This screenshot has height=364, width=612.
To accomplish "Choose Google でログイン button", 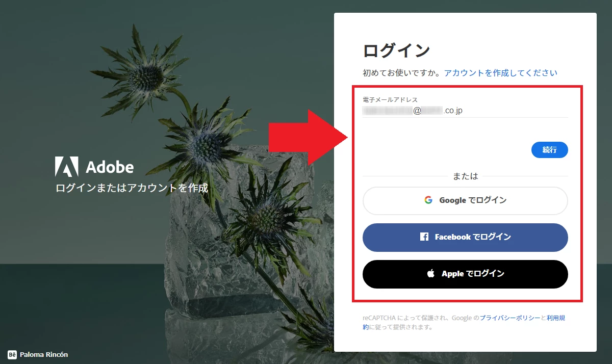I will [465, 201].
